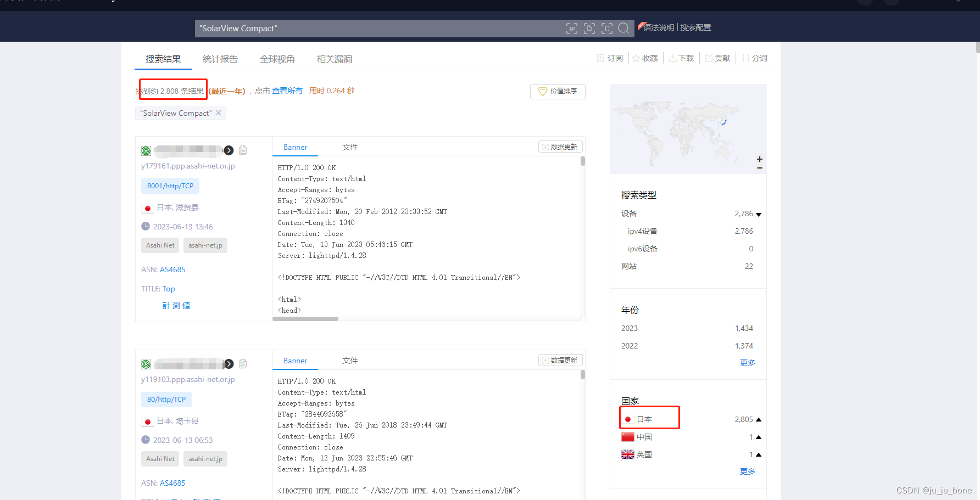Click the world map thumbnail
This screenshot has width=980, height=500.
688,129
